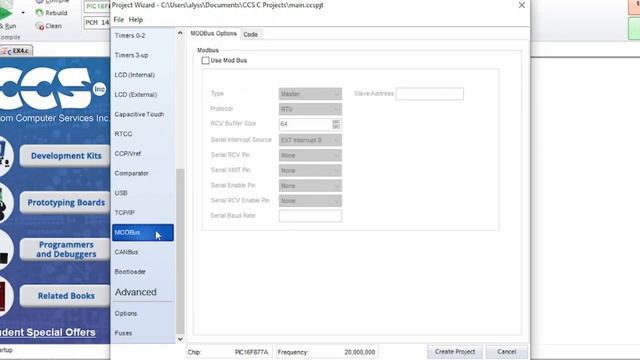Click the Clean icon in the toolbar
This screenshot has height=360, width=640.
40,26
